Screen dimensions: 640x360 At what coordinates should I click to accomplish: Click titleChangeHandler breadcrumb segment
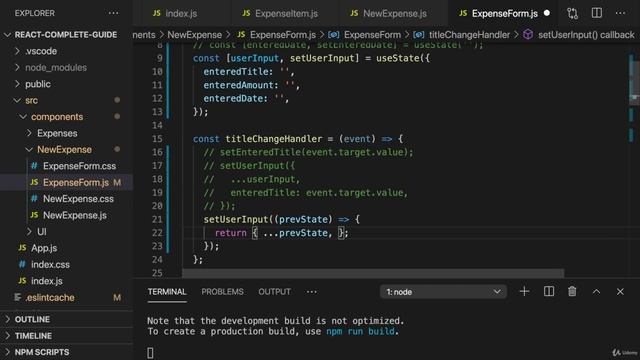(x=469, y=35)
